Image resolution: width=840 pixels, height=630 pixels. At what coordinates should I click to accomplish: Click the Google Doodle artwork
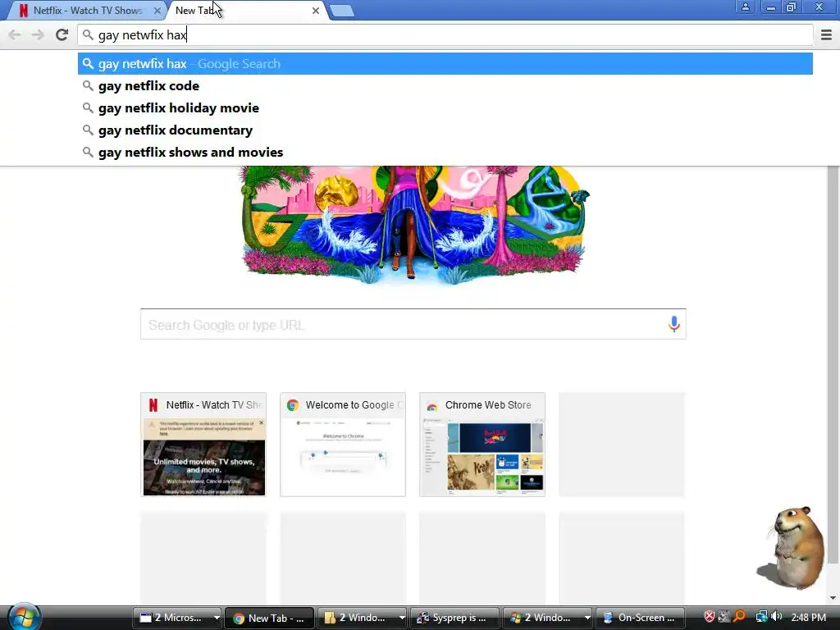413,224
